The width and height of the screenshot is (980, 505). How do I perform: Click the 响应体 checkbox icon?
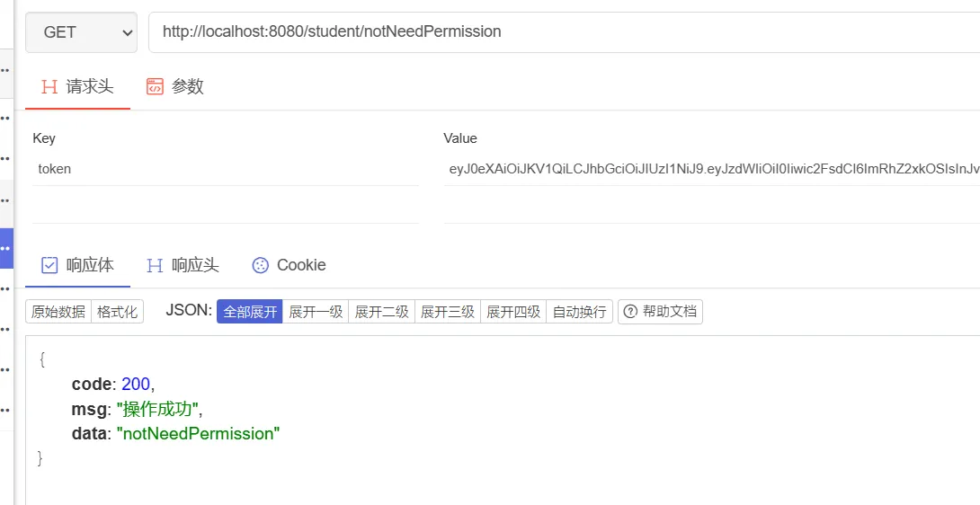coord(49,265)
